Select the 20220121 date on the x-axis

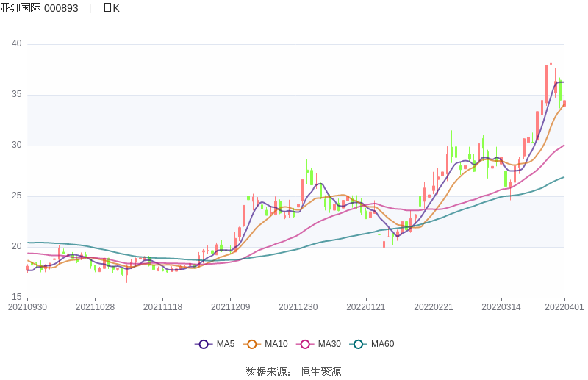tap(366, 307)
